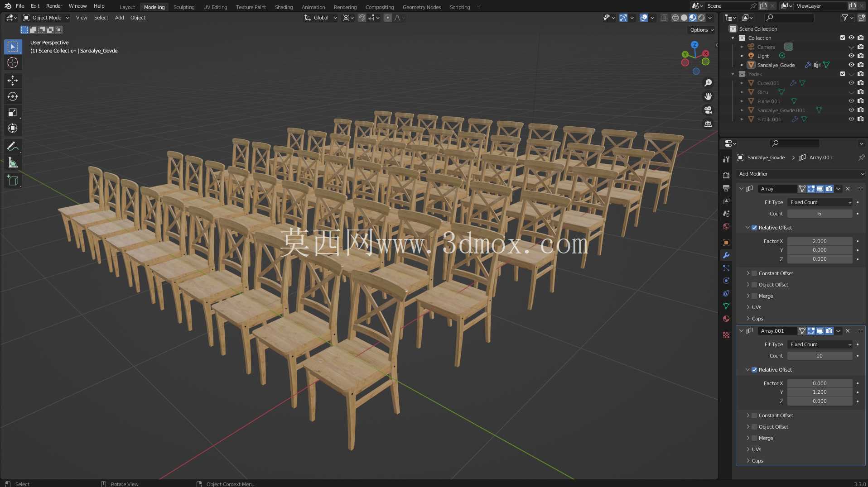This screenshot has height=487, width=868.
Task: Enable Merge in Array.001 modifier
Action: click(x=754, y=438)
